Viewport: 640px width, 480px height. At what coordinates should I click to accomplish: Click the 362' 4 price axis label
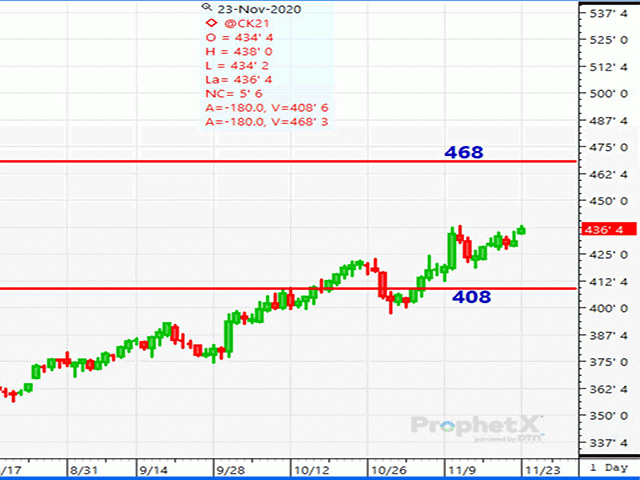point(608,389)
